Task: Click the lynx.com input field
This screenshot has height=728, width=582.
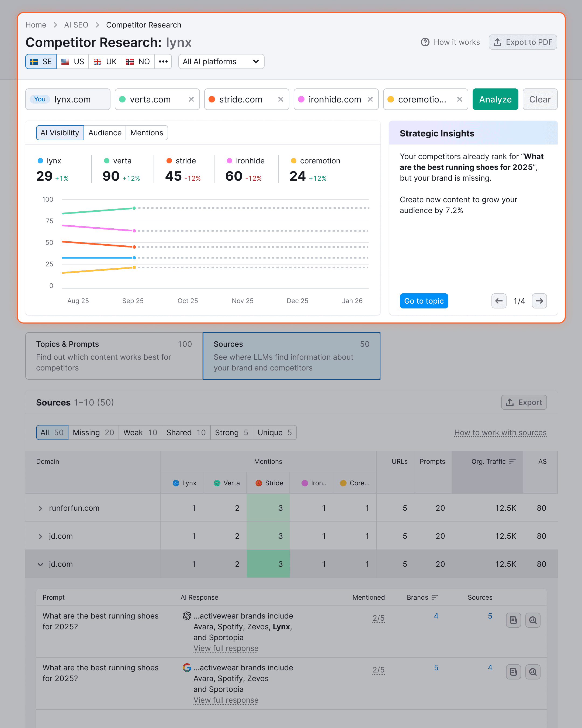Action: 68,99
